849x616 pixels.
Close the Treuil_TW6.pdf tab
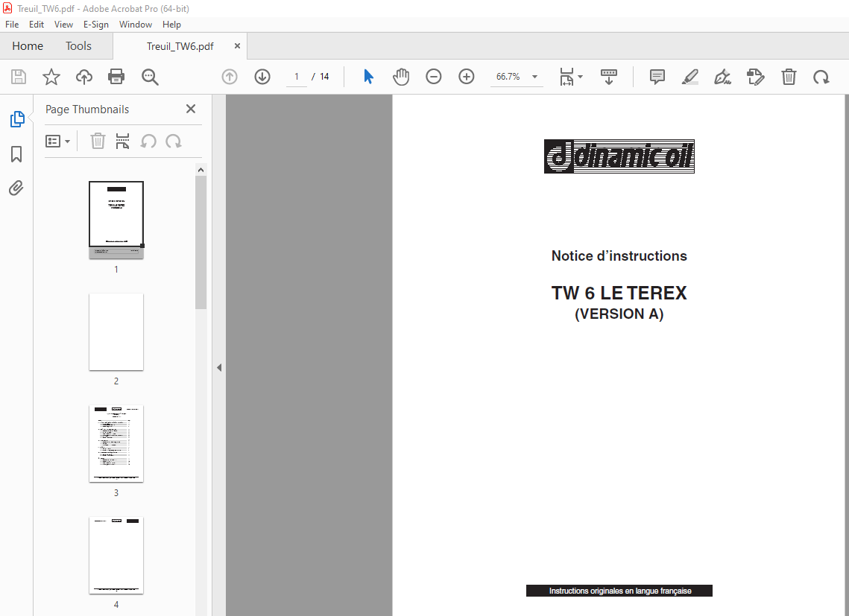[x=237, y=46]
